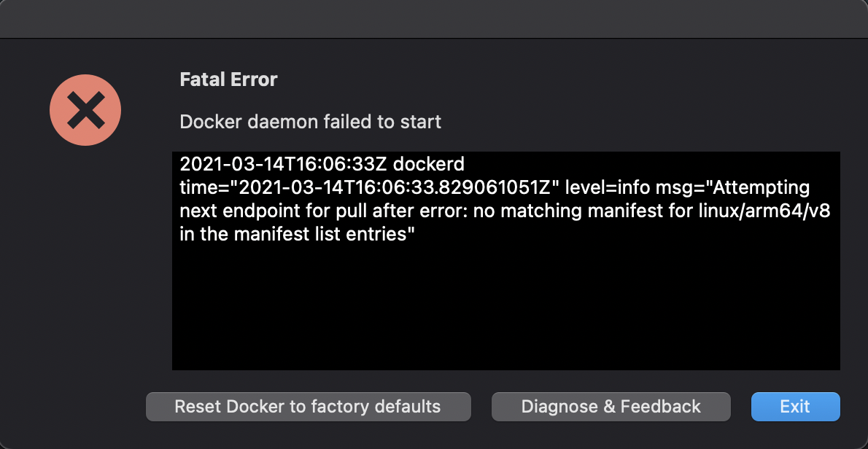Click the dark X inside the error symbol
This screenshot has width=868, height=449.
(x=85, y=109)
